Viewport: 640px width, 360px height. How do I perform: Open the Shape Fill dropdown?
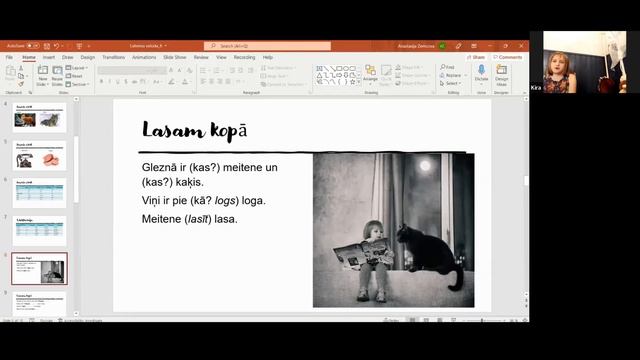409,67
